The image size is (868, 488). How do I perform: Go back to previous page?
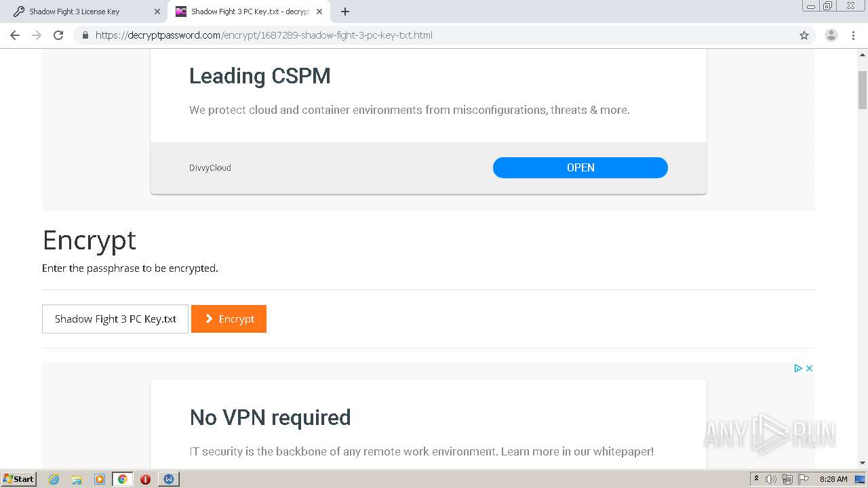[x=15, y=35]
